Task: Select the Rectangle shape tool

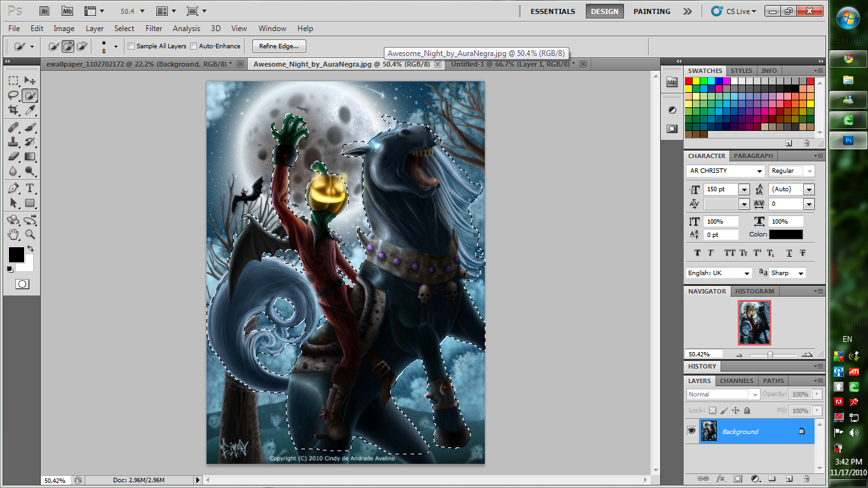Action: click(x=30, y=203)
